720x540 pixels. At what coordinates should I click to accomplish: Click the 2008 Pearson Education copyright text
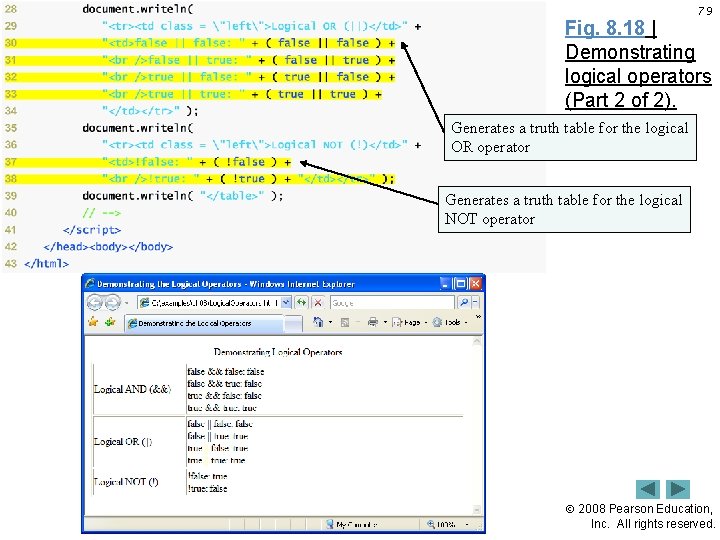(640, 516)
